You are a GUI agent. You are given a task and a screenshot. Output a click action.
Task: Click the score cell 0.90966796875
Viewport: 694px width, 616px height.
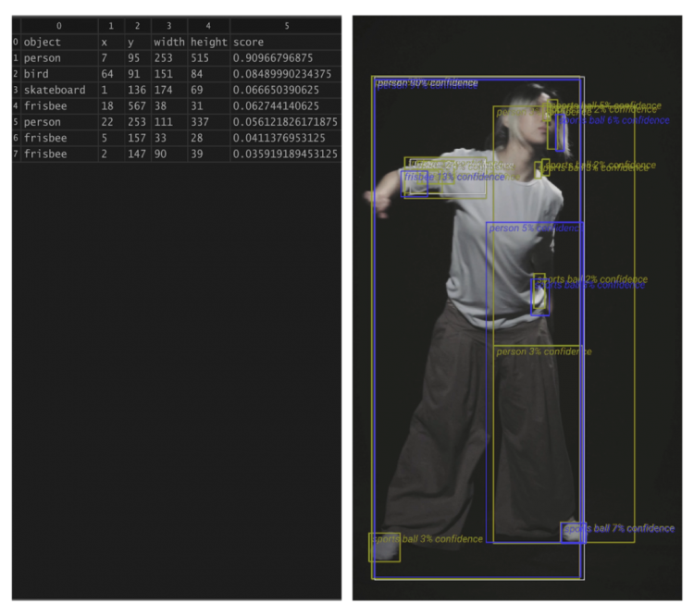286,58
